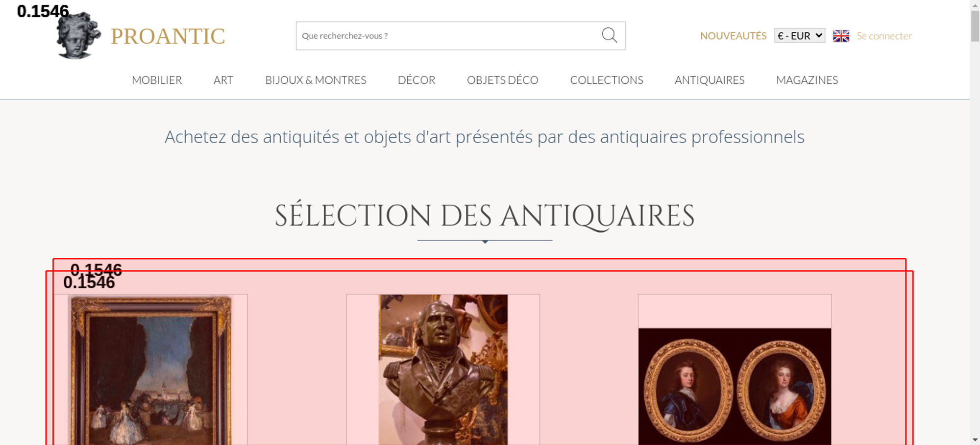Viewport: 980px width, 445px height.
Task: Open the bronze bust sculpture thumbnail
Action: pos(443,370)
